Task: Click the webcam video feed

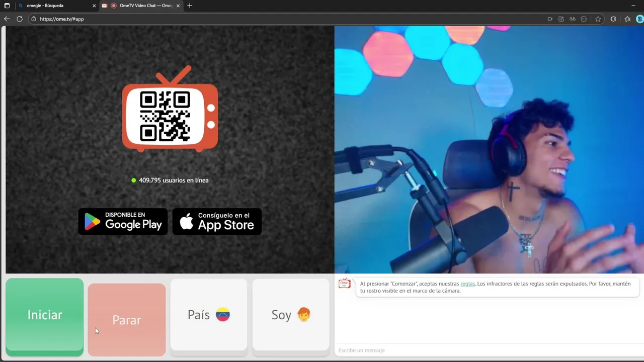Action: [x=489, y=150]
